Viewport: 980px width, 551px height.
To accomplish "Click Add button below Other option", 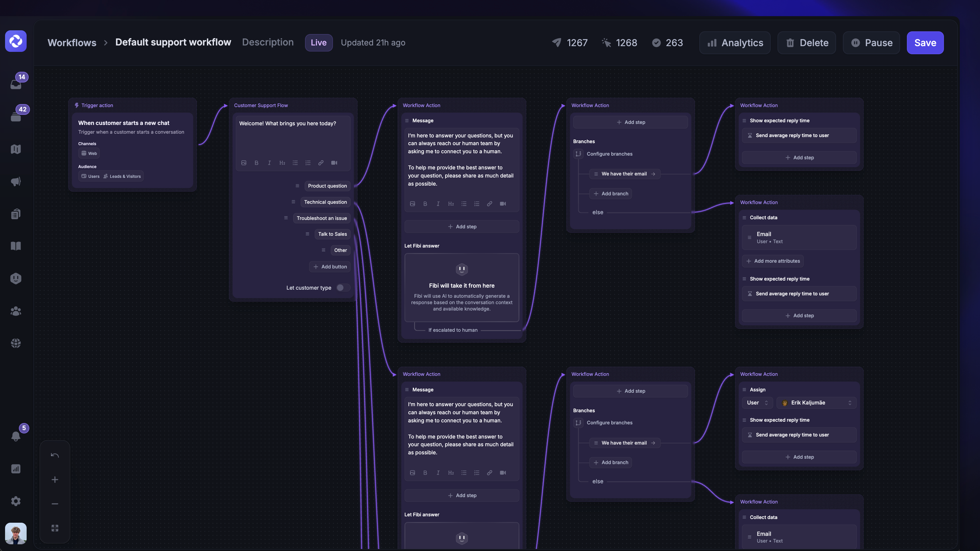I will tap(330, 266).
